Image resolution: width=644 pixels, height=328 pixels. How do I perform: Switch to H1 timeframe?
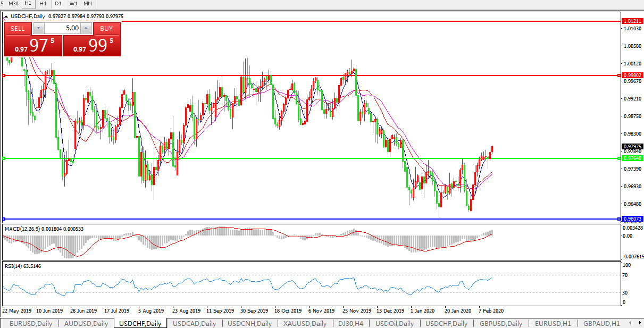click(x=28, y=4)
